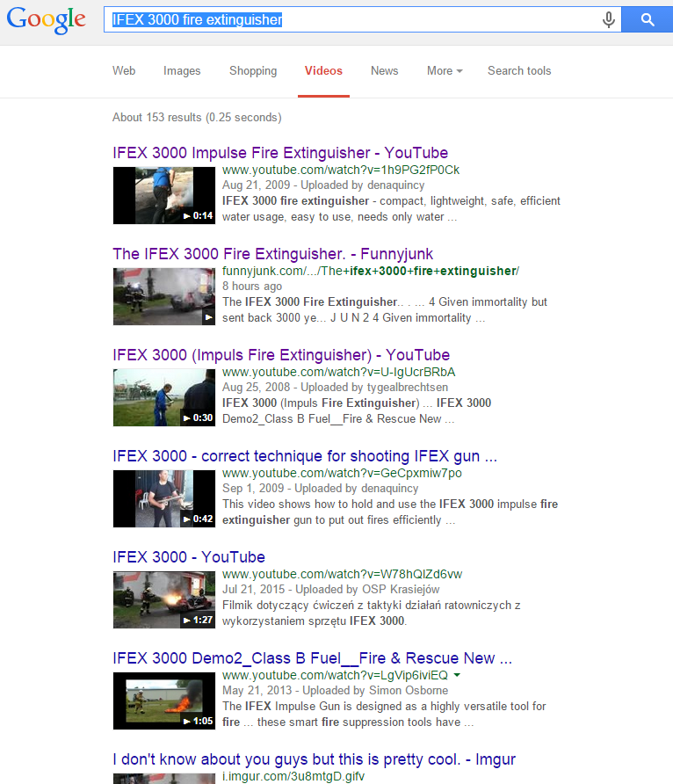Open IFEX 3000 Impulse Fire Extinguisher link
Image resolution: width=673 pixels, height=784 pixels.
click(280, 153)
